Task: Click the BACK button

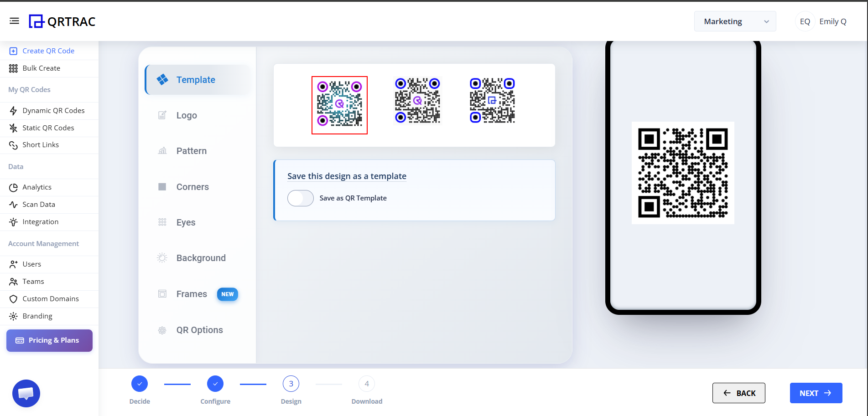Action: click(x=738, y=393)
